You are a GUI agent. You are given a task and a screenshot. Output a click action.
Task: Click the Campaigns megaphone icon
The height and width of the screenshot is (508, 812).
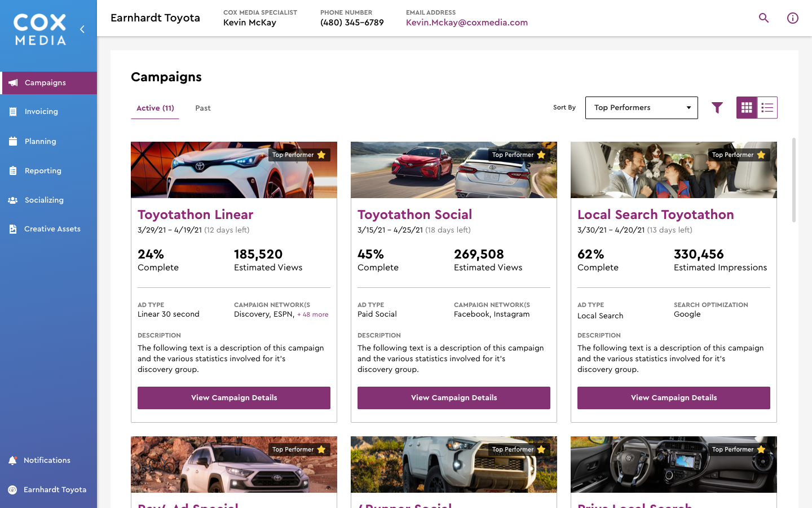[x=13, y=83]
